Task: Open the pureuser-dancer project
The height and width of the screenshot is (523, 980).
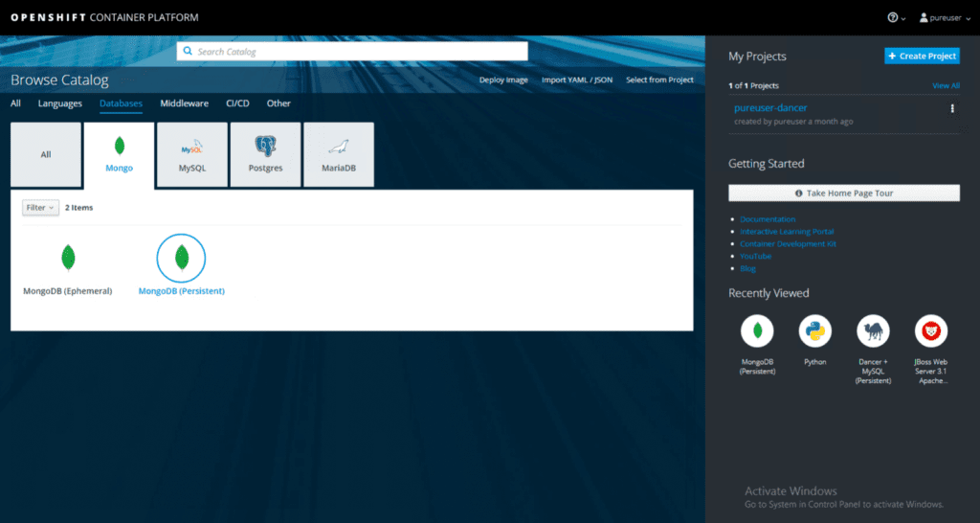Action: pyautogui.click(x=770, y=107)
